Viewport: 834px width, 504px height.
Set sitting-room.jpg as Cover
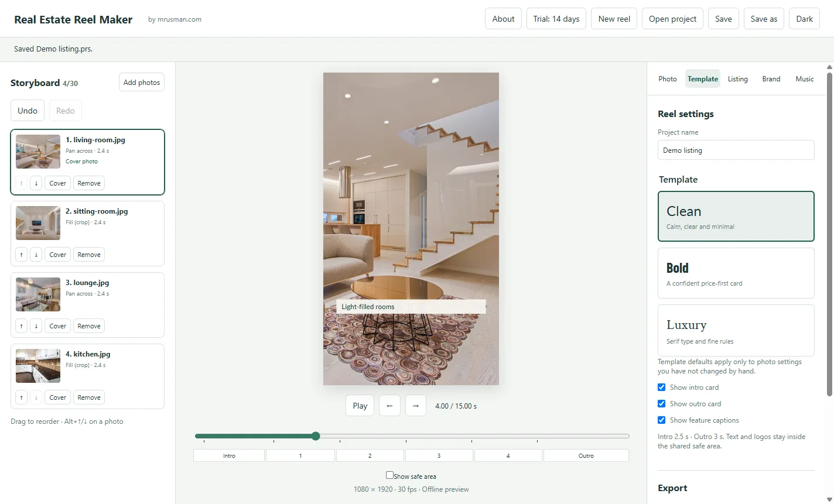[57, 255]
